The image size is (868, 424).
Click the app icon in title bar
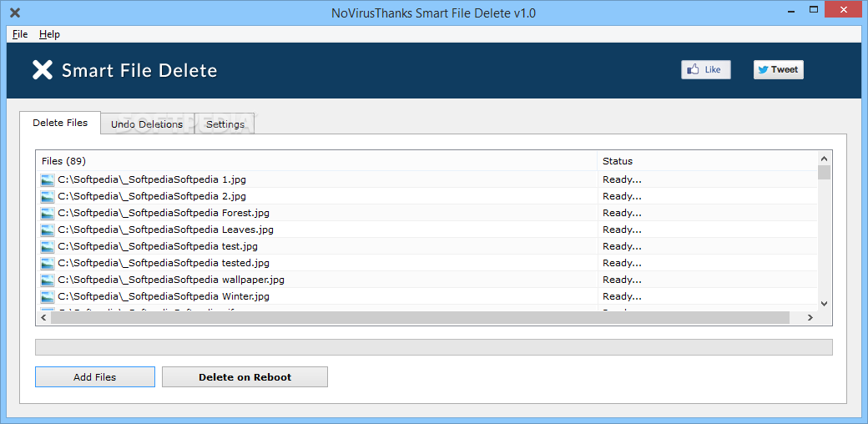[x=15, y=13]
